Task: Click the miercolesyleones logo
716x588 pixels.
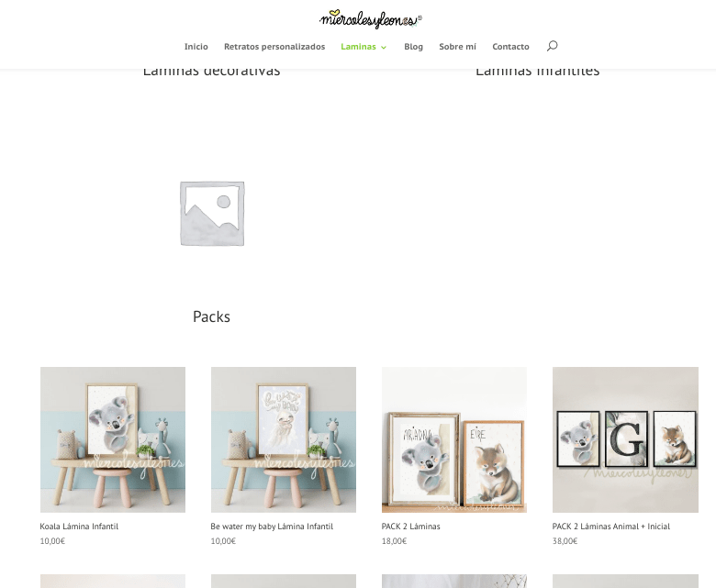Action: pyautogui.click(x=370, y=19)
